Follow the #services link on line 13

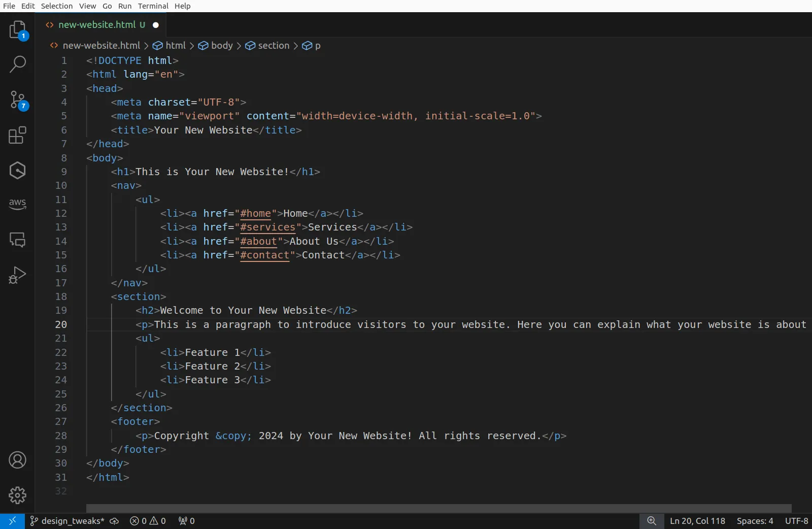268,227
